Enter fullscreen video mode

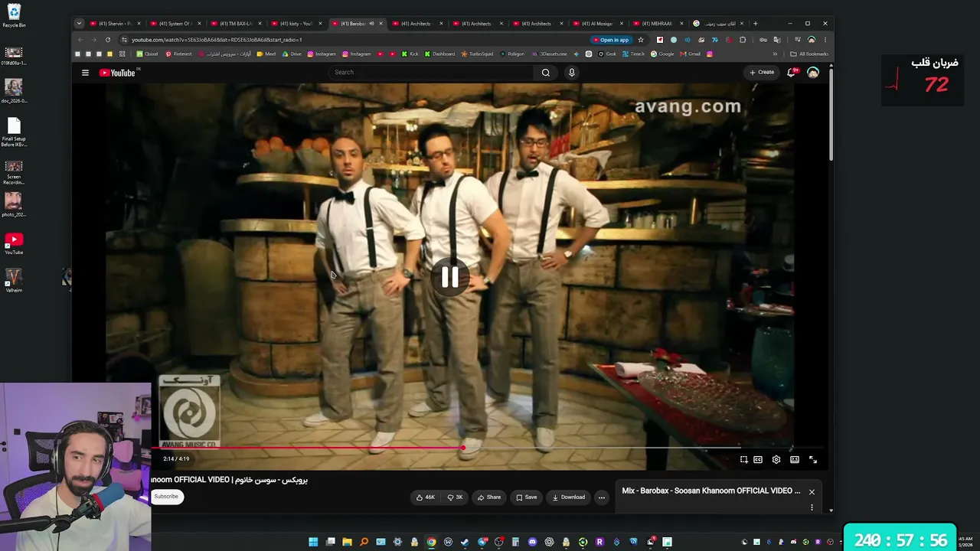(x=813, y=460)
